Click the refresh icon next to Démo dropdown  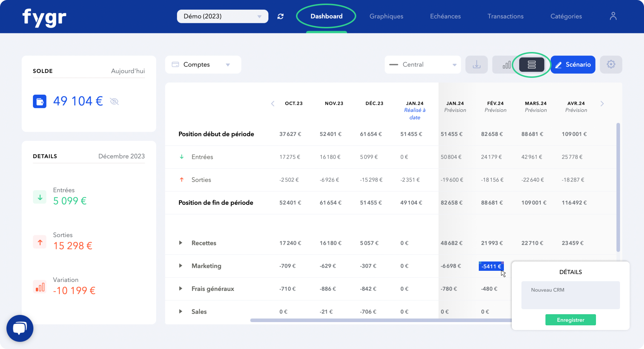281,16
